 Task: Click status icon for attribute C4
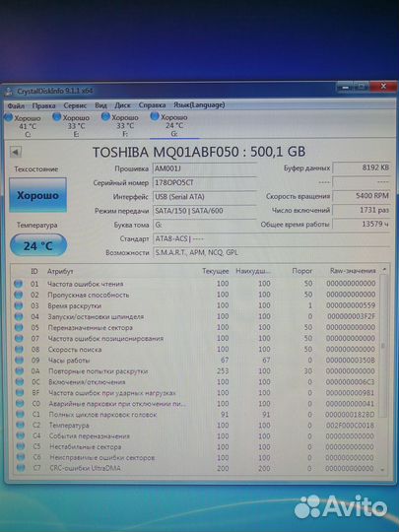pos(21,436)
